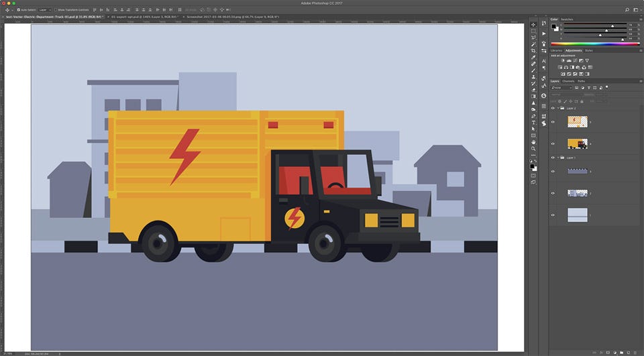Enable Show Transform Controls checkbox
Image resolution: width=644 pixels, height=356 pixels.
click(56, 9)
